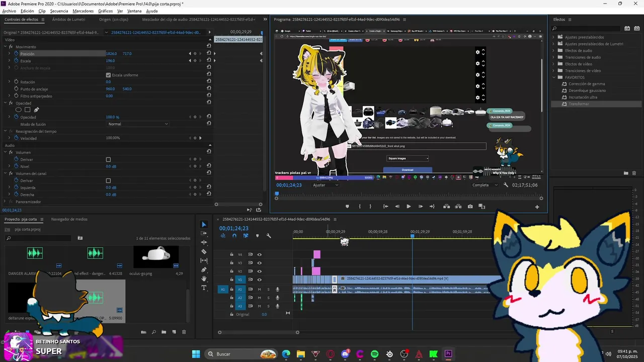This screenshot has height=362, width=644.
Task: Open Modo de fusión Normal dropdown
Action: point(138,124)
